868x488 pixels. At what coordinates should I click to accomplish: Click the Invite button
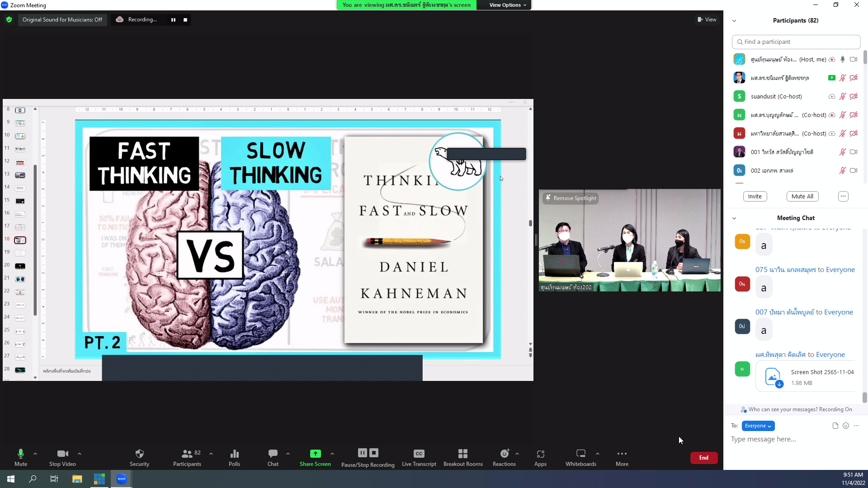(x=755, y=196)
